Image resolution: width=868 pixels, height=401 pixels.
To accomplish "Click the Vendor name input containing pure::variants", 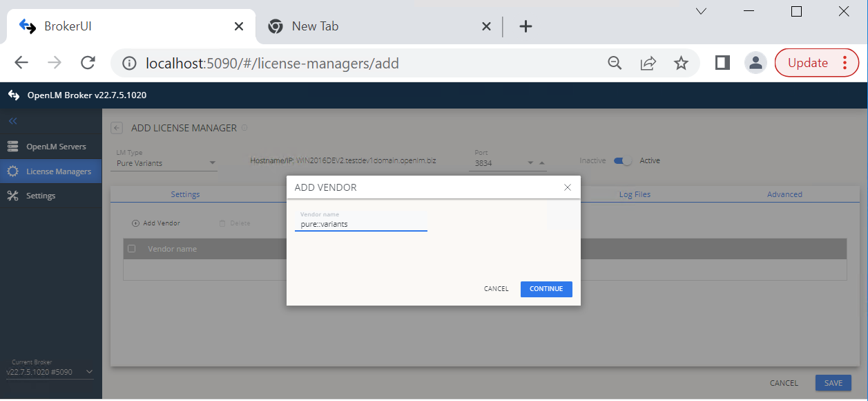I will pyautogui.click(x=360, y=223).
